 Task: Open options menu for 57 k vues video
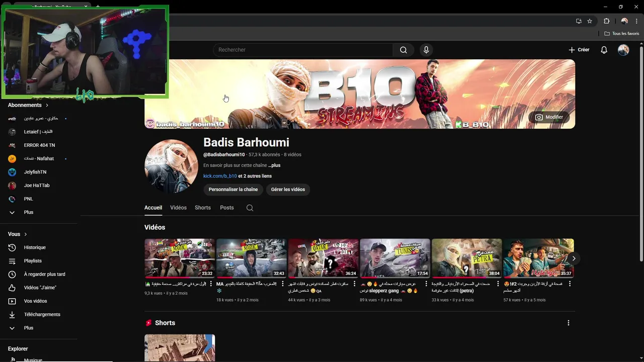click(570, 284)
